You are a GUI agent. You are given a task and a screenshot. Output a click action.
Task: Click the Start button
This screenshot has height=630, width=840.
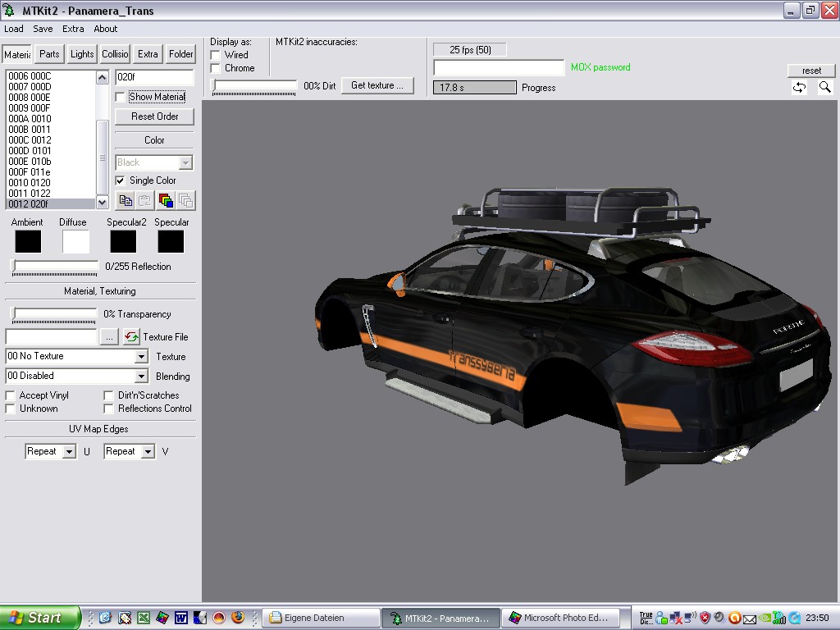[40, 618]
